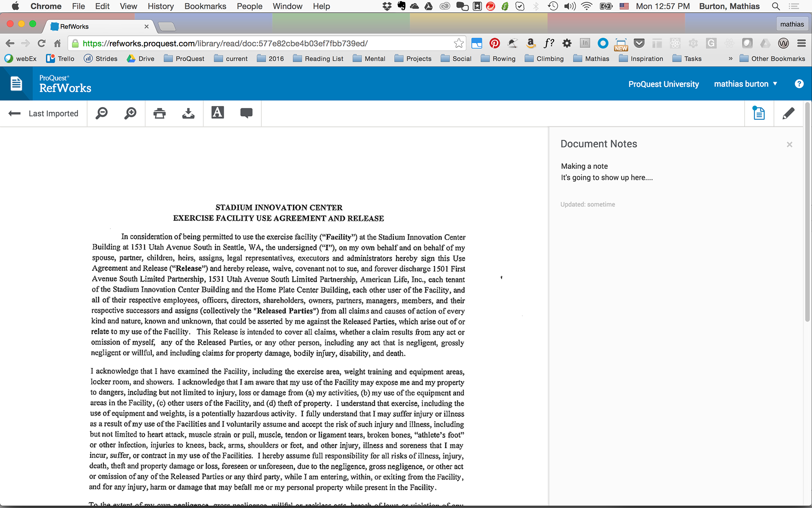The height and width of the screenshot is (508, 812).
Task: Expand hidden bookmarks overflow chevron
Action: click(x=730, y=58)
